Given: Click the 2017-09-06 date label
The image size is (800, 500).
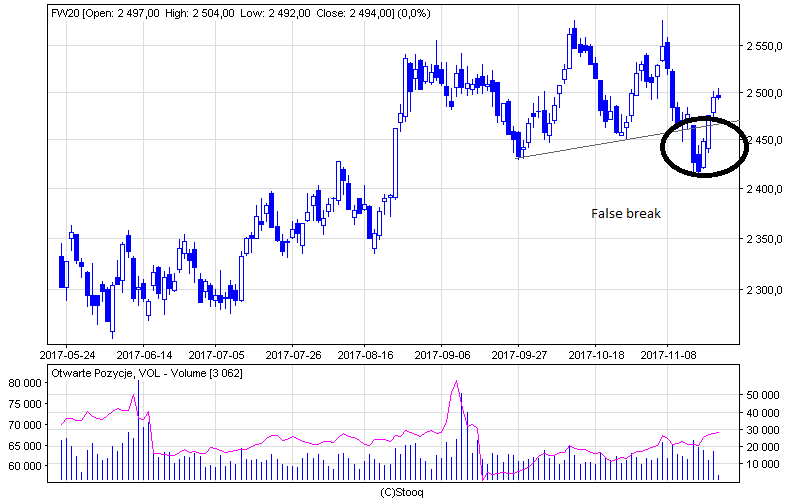Looking at the screenshot, I should click(442, 355).
